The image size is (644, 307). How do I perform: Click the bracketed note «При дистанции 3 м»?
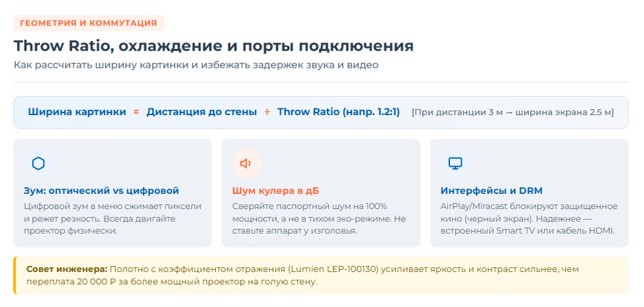512,112
